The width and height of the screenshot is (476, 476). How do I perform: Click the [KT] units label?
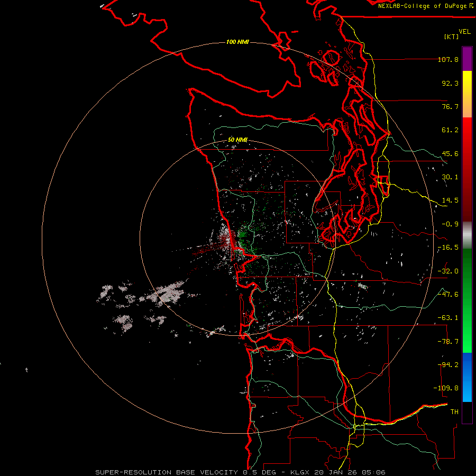[452, 36]
